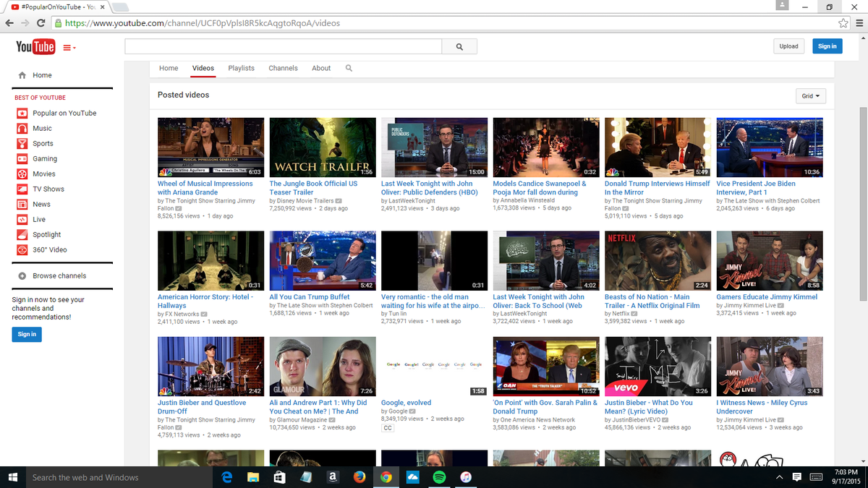
Task: Open American Horror Story: Hotel title
Action: [x=205, y=301]
